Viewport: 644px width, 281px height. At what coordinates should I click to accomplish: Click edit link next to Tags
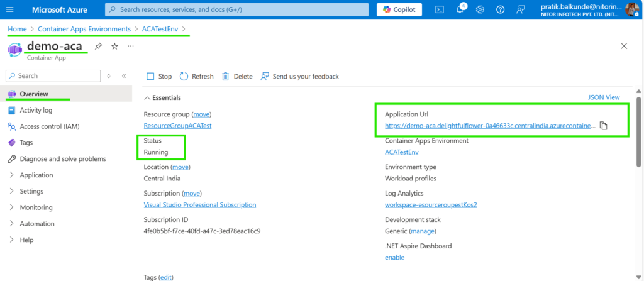point(165,277)
